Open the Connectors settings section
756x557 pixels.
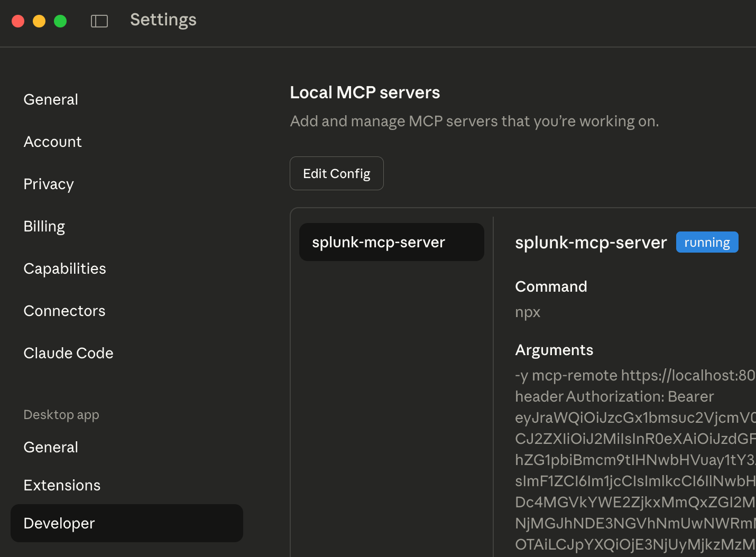64,311
